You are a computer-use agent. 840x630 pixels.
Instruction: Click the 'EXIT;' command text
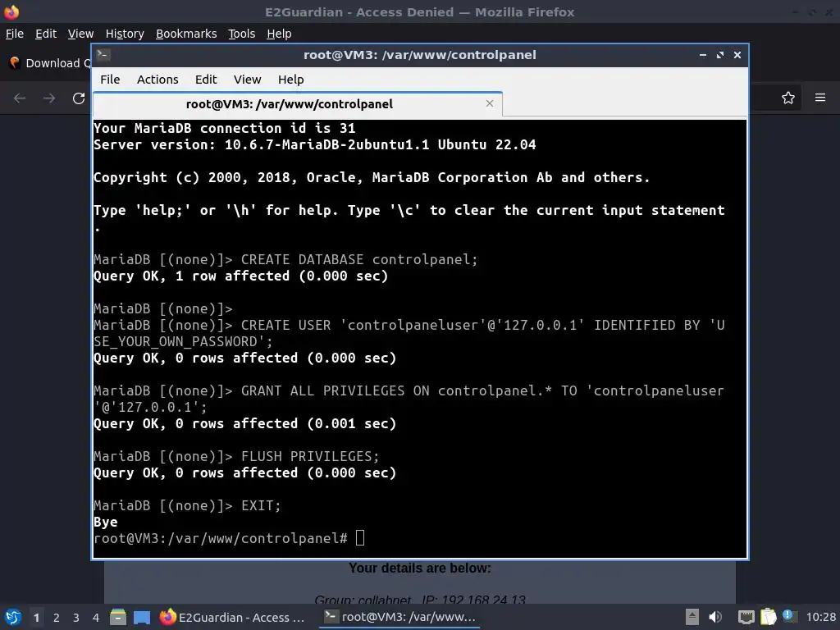point(261,505)
